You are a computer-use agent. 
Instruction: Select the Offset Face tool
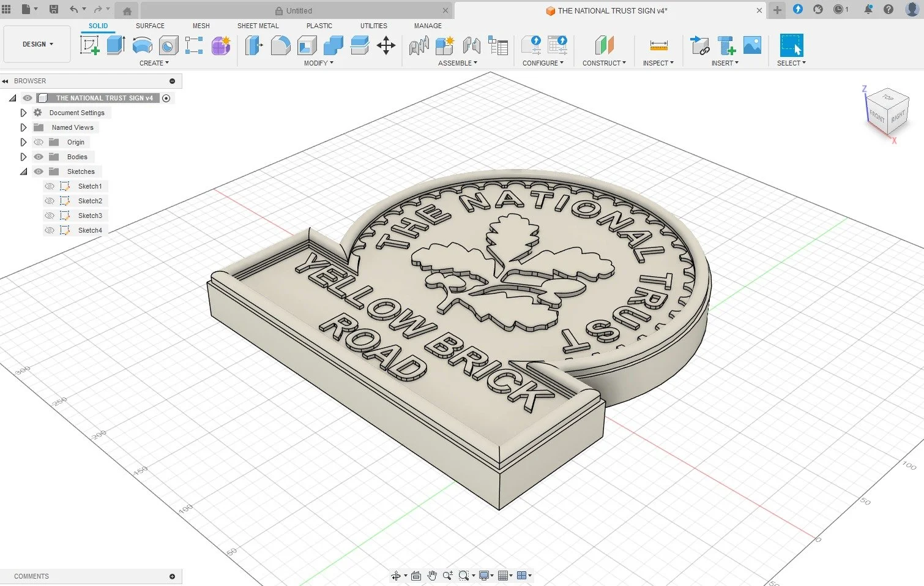coord(359,45)
